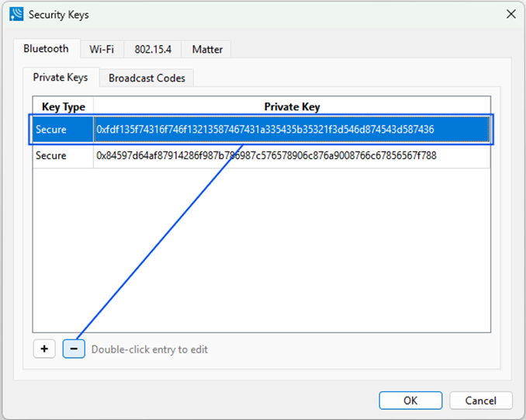Viewport: 526px width, 420px height.
Task: Close the Security Keys dialog
Action: [x=511, y=14]
